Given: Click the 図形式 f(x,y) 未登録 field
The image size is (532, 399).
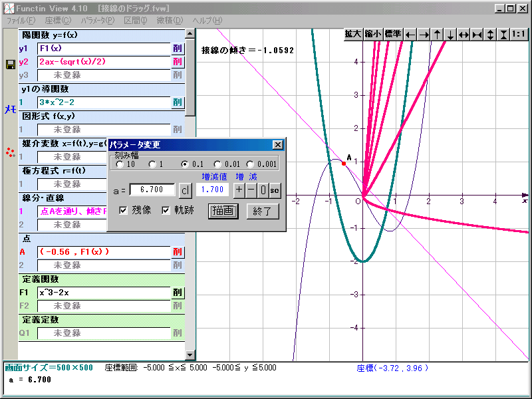Looking at the screenshot, I should point(104,129).
